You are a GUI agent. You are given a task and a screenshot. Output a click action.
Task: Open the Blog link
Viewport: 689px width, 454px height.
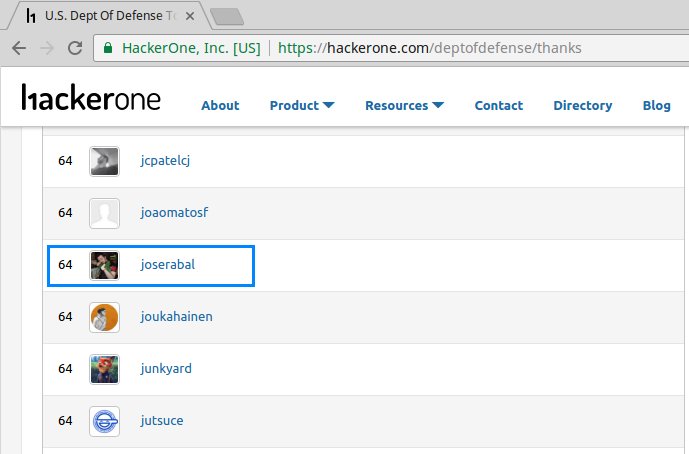coord(656,105)
